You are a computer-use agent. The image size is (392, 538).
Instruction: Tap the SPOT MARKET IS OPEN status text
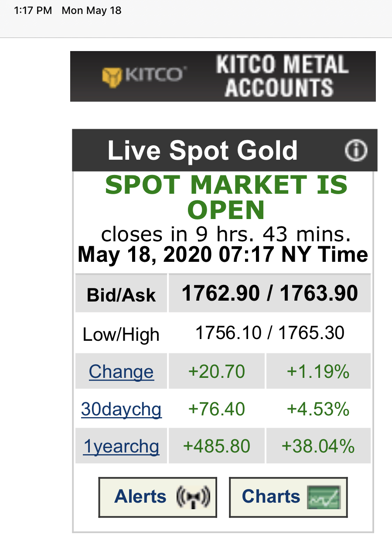(x=226, y=197)
